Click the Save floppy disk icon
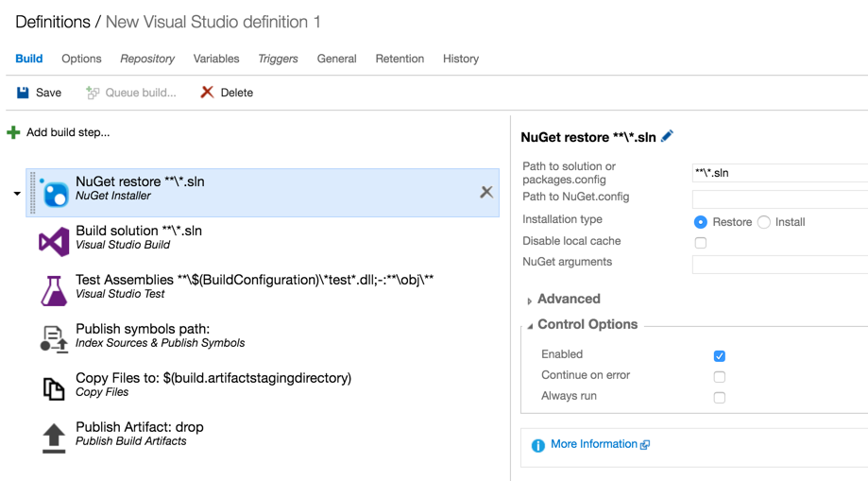 [23, 93]
